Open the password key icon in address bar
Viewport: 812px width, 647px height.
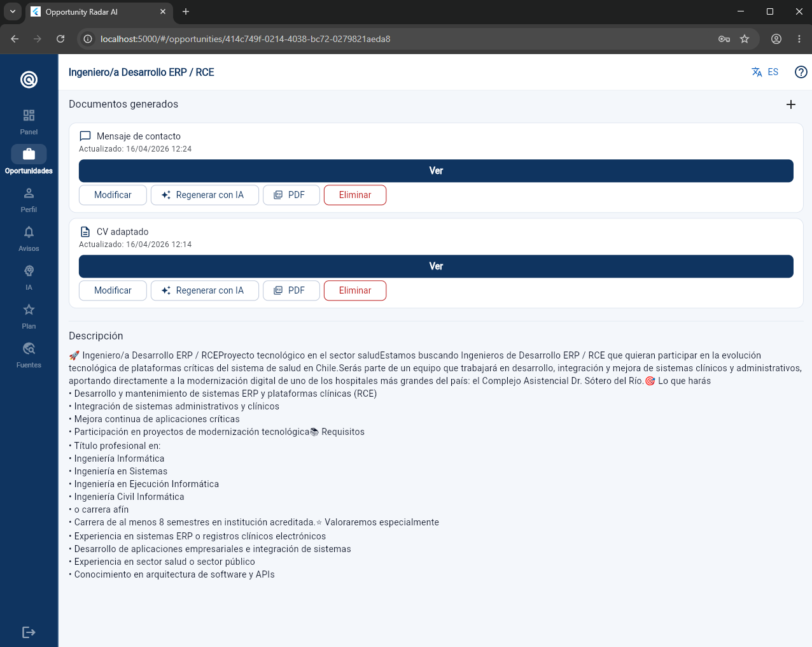pos(724,39)
